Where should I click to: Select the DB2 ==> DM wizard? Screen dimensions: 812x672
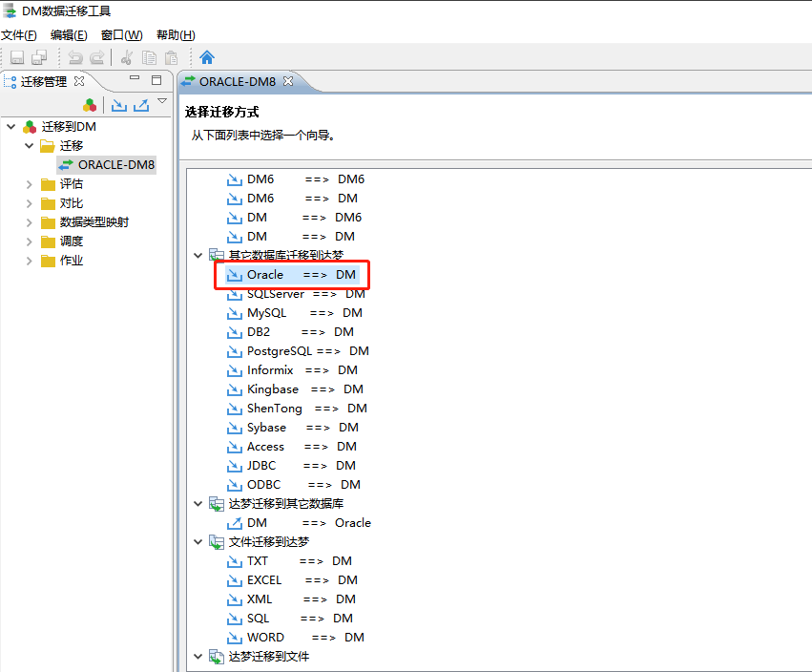pyautogui.click(x=290, y=332)
